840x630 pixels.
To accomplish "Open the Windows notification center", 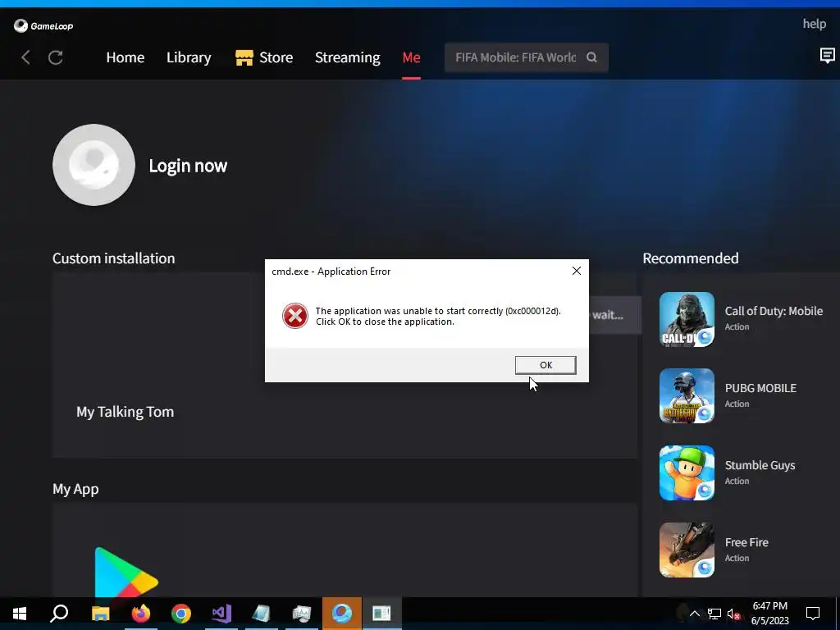I will point(813,614).
